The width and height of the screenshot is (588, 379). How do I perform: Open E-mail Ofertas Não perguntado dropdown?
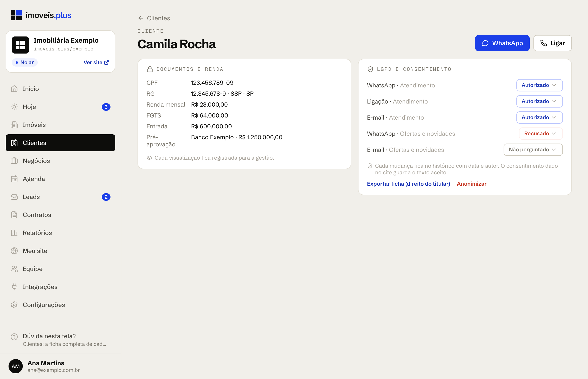(x=533, y=150)
